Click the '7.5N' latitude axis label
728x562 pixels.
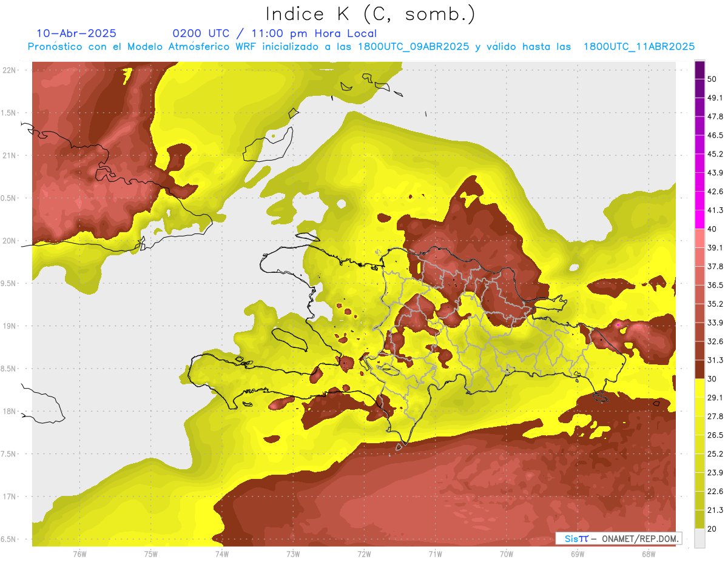(x=8, y=453)
